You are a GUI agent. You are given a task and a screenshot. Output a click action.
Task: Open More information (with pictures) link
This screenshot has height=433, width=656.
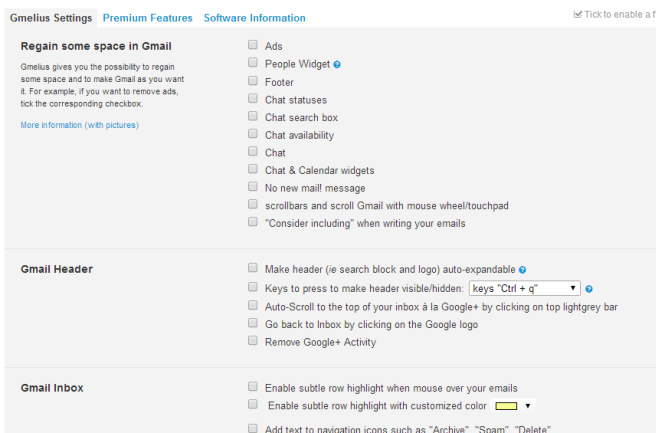[x=79, y=125]
